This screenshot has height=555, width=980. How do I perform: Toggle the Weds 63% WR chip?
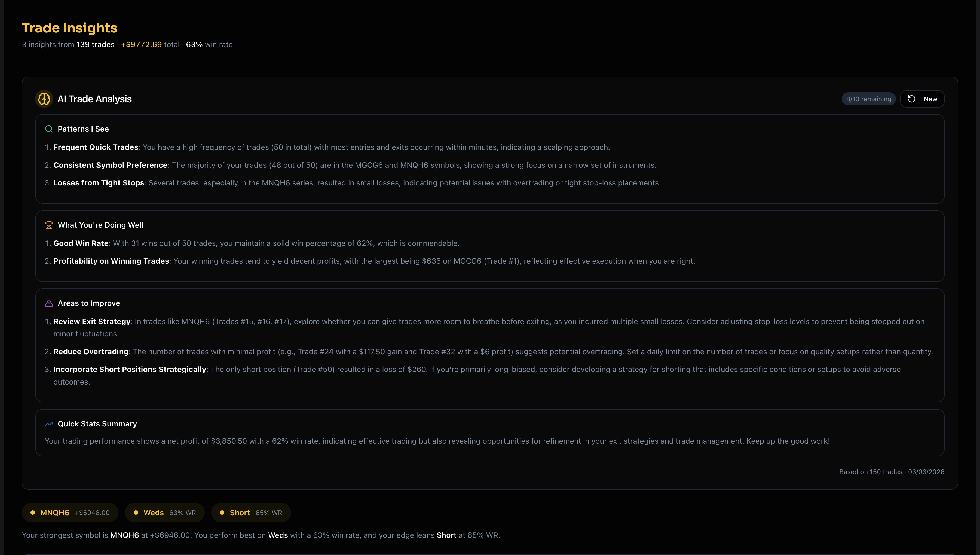point(165,512)
